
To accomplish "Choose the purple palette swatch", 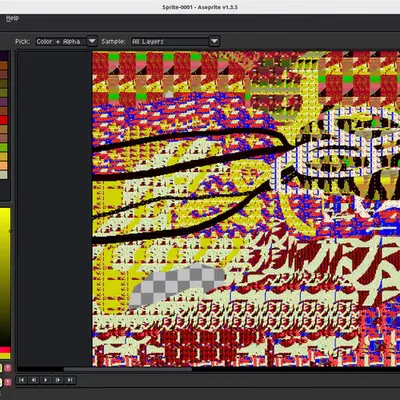I will tap(4, 102).
